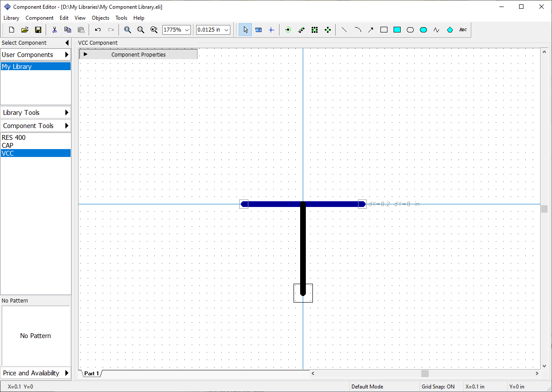The width and height of the screenshot is (552, 392).
Task: Click the vertical scrollbar down arrow
Action: tap(544, 366)
